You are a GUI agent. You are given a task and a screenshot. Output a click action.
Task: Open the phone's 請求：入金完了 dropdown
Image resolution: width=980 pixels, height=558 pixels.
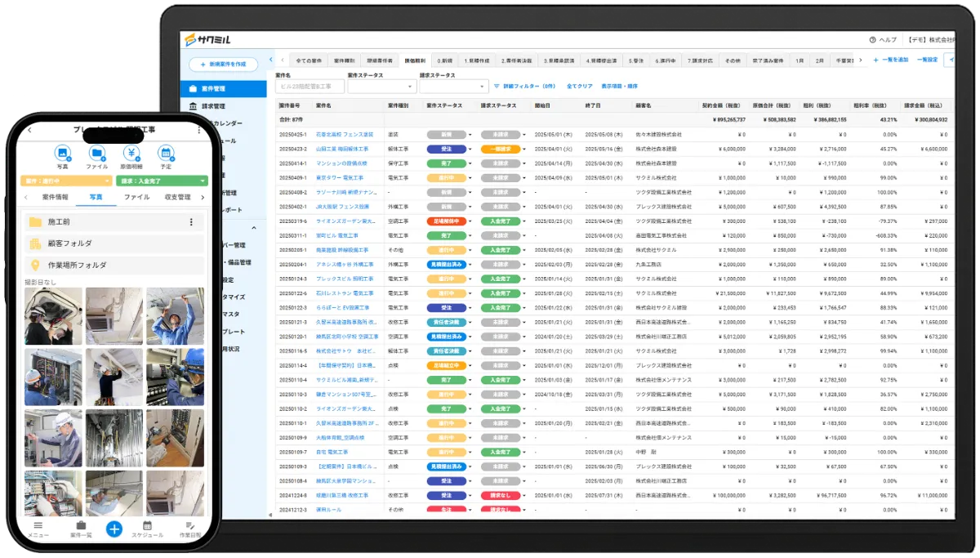(x=162, y=181)
